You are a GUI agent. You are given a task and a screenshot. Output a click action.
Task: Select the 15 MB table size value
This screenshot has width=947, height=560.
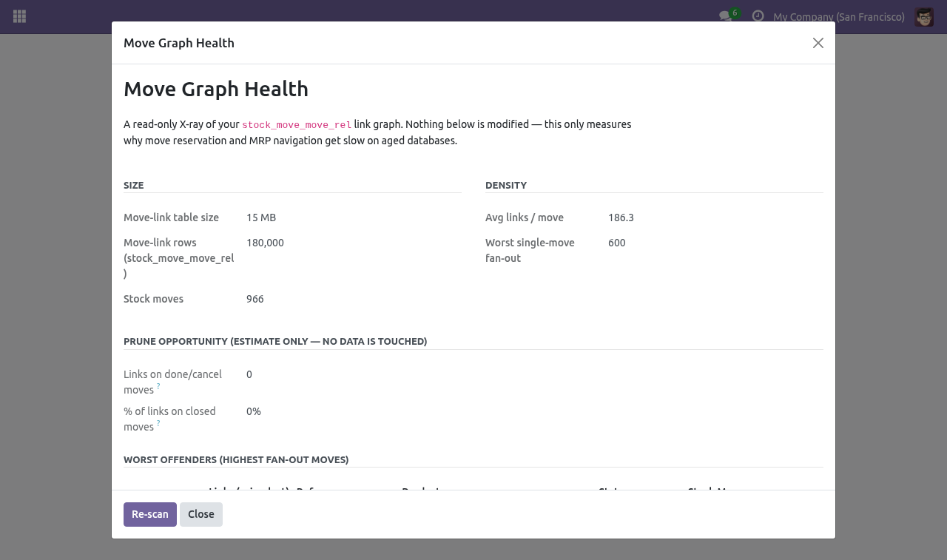click(261, 217)
